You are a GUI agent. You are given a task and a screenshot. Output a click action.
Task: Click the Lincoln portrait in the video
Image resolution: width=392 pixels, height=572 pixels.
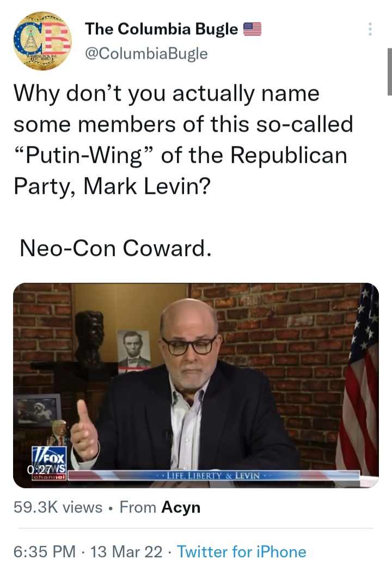(x=134, y=350)
